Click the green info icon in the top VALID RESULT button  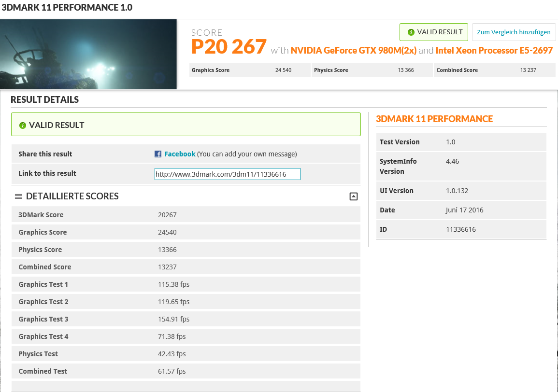(411, 32)
